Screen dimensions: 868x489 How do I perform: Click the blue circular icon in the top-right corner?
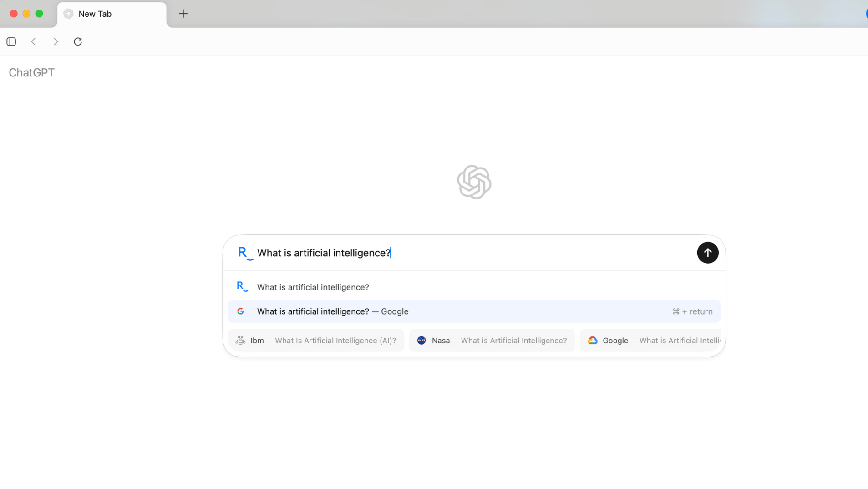[x=866, y=14]
